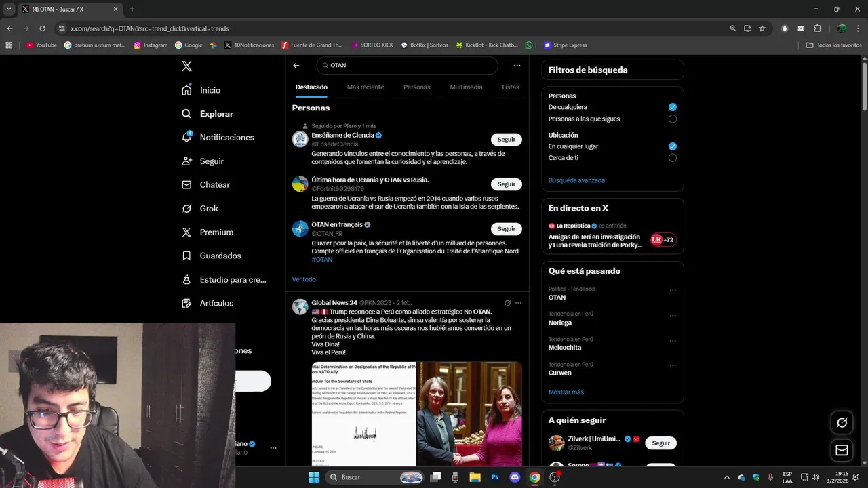Open the floating Grok button
This screenshot has width=868, height=488.
[x=842, y=422]
